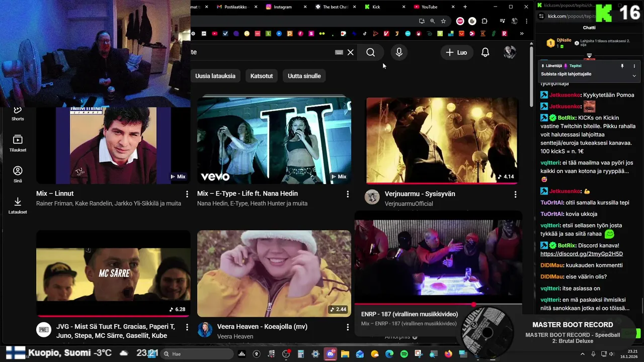Seek the ENRP - 187 preview progress bar
Image resolution: width=644 pixels, height=362 pixels.
pyautogui.click(x=438, y=305)
